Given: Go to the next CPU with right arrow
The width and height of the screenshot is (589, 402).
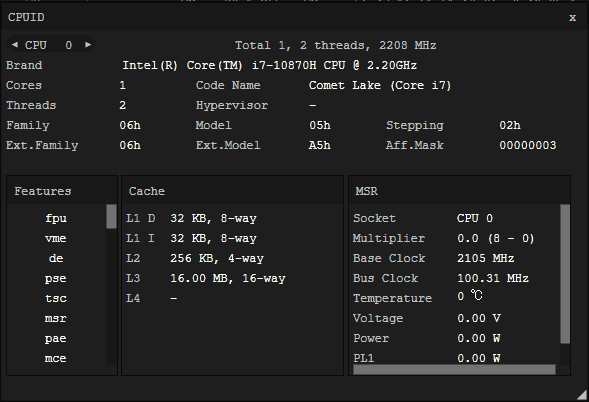Looking at the screenshot, I should (x=88, y=45).
